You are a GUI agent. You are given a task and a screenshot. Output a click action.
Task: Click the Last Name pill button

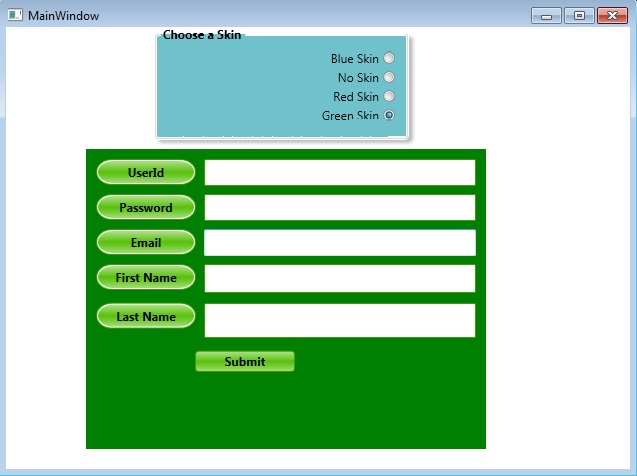(x=146, y=316)
